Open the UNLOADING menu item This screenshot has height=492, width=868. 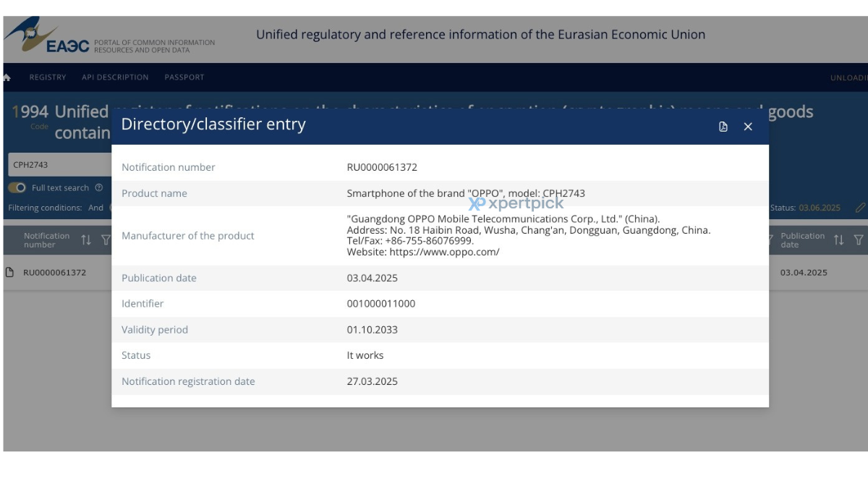pyautogui.click(x=849, y=78)
